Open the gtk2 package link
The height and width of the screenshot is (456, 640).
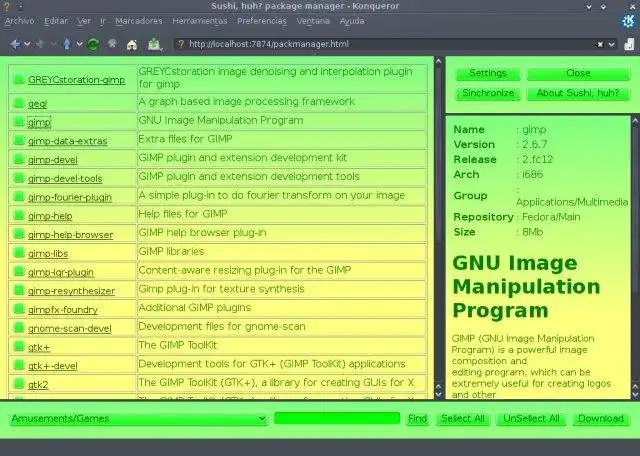point(38,385)
